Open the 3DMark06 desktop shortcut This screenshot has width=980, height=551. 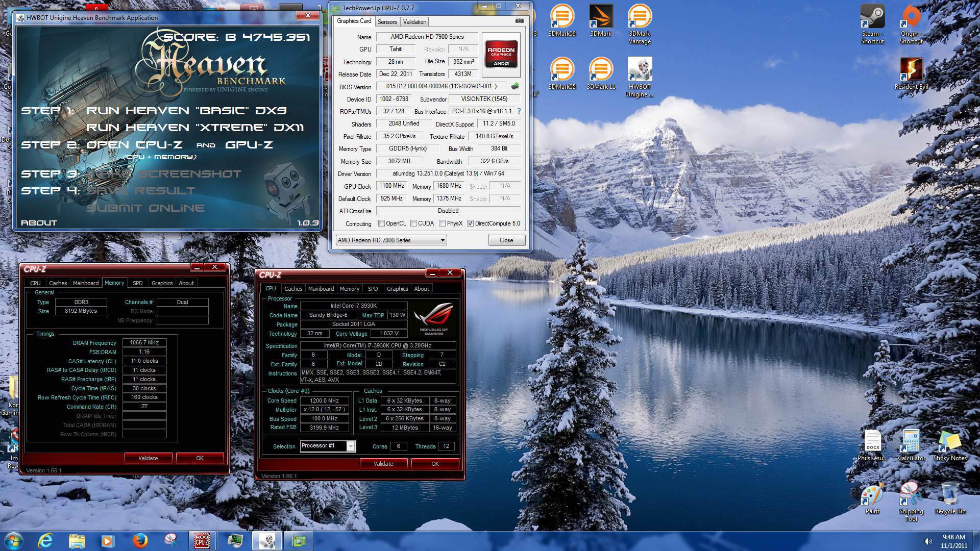pyautogui.click(x=562, y=20)
